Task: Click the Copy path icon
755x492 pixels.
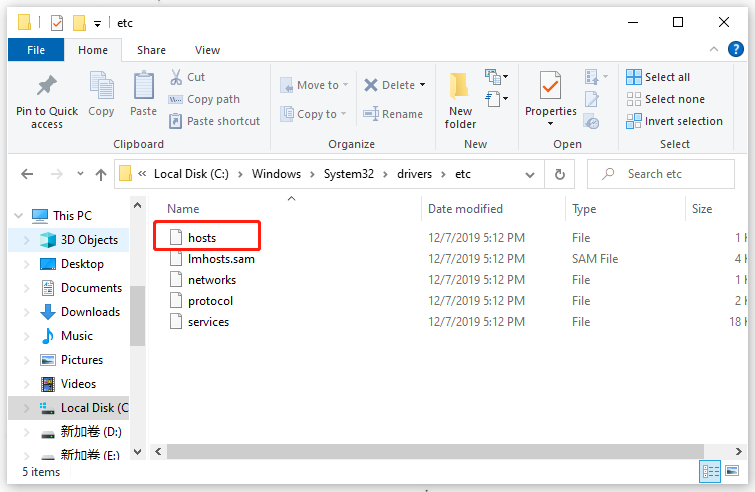Action: [175, 99]
